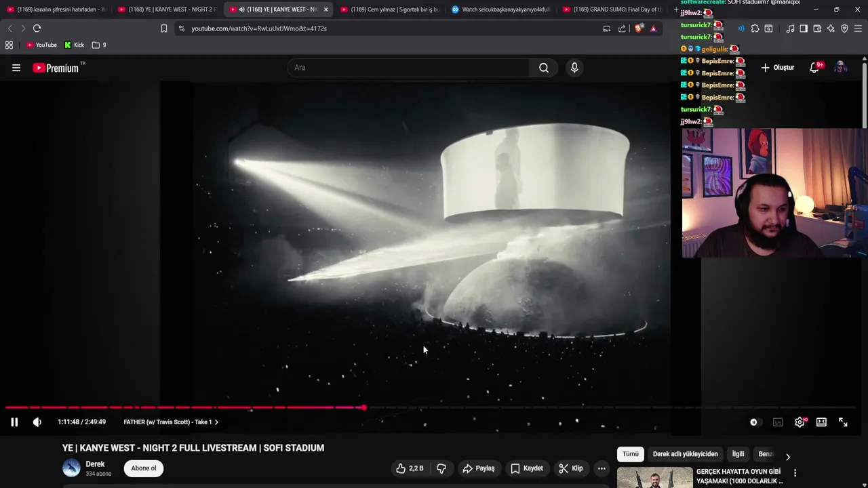Select the 'Tümü' filter chip
This screenshot has height=488, width=868.
coord(631,454)
